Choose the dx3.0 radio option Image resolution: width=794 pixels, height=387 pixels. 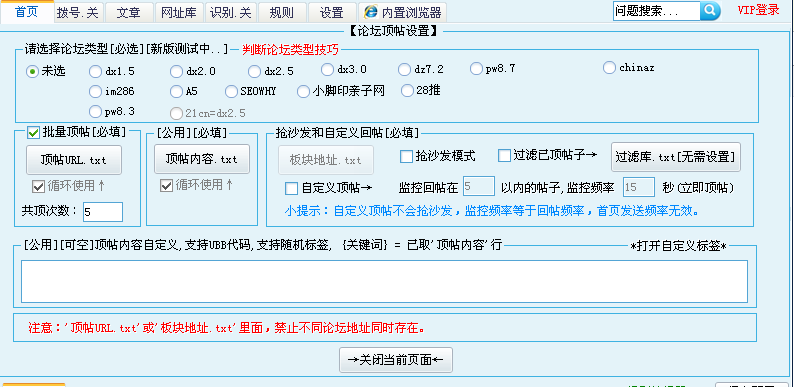(x=328, y=69)
